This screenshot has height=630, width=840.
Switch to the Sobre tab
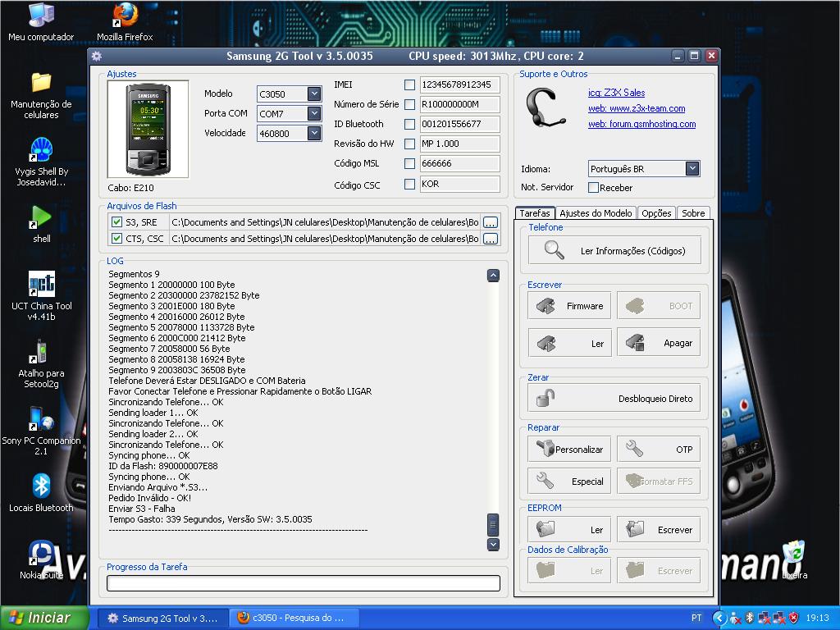coord(693,213)
